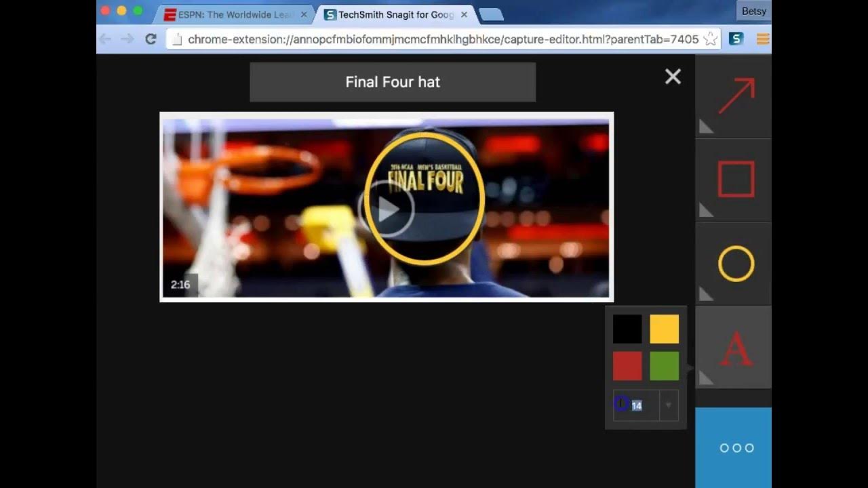The height and width of the screenshot is (488, 868).
Task: Expand Rectangle tool options corner triangle
Action: click(705, 210)
